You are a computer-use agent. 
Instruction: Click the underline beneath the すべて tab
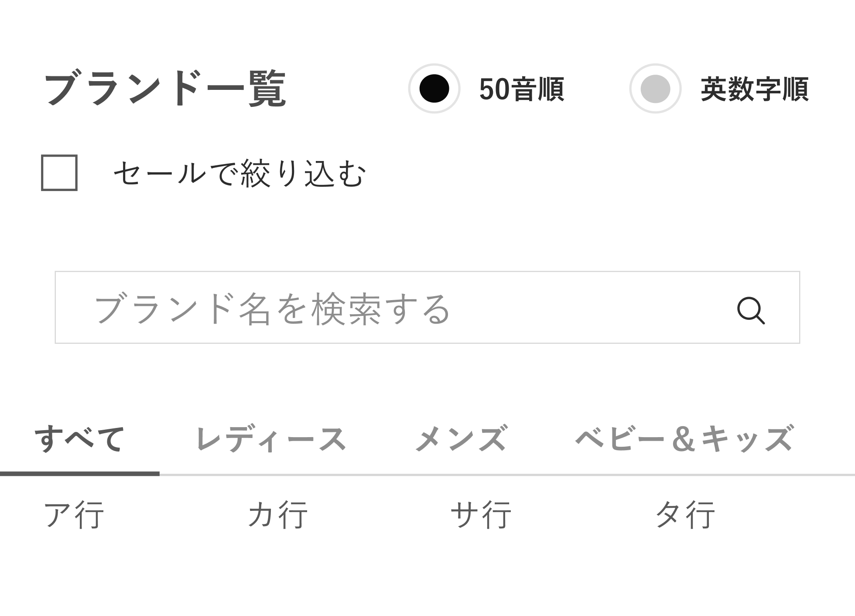click(x=80, y=474)
